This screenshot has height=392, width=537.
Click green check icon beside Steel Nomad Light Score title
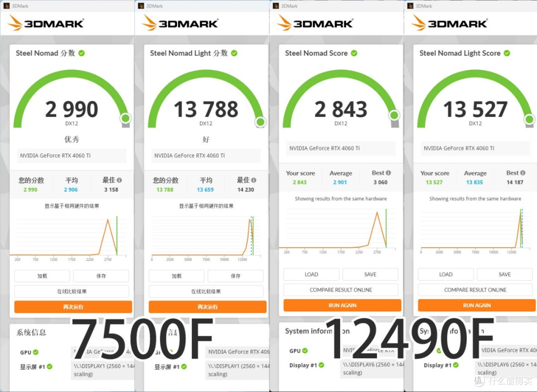click(x=507, y=53)
